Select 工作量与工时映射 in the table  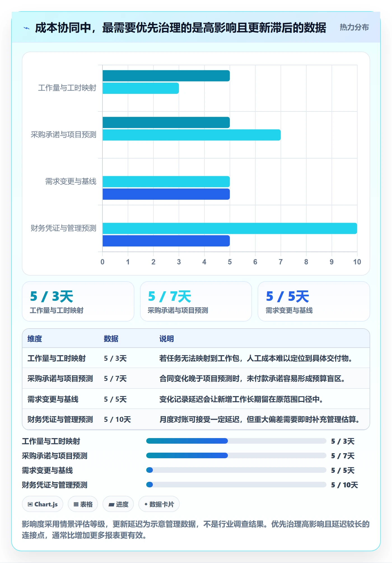coord(57,358)
